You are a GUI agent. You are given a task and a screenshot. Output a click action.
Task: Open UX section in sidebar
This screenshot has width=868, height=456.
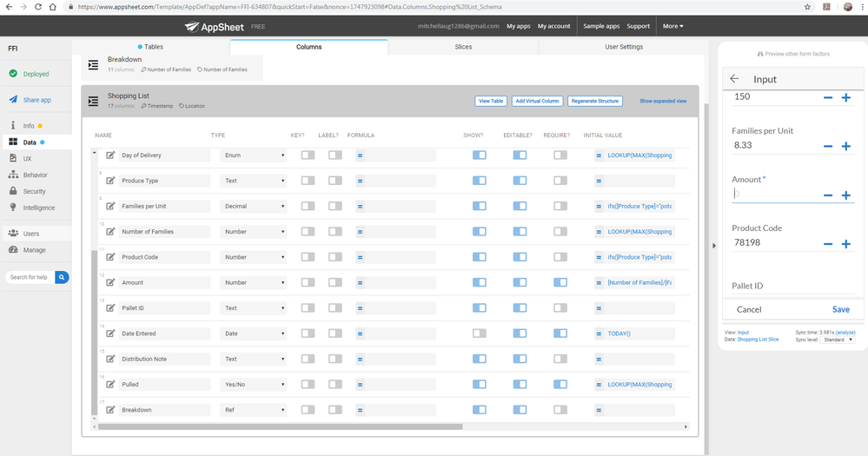click(x=27, y=158)
